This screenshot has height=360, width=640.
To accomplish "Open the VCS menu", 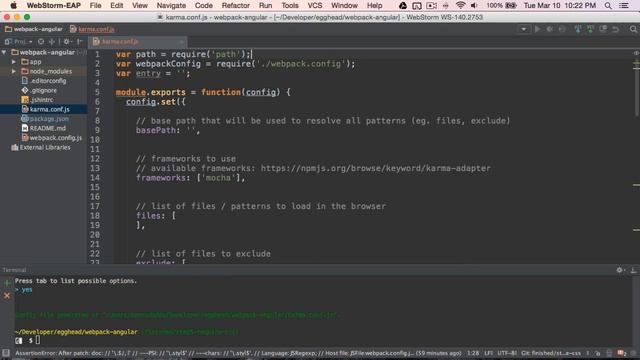I will (315, 5).
